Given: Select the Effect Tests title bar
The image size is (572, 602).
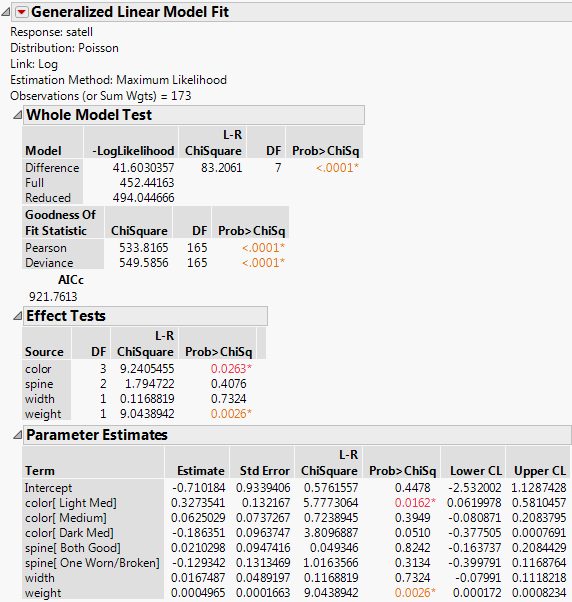Looking at the screenshot, I should tap(145, 316).
